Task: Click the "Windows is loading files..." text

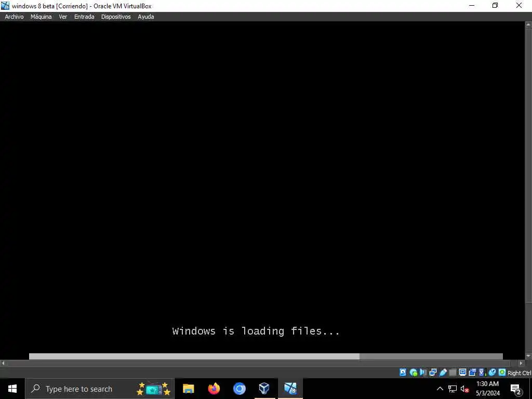Action: 256,331
